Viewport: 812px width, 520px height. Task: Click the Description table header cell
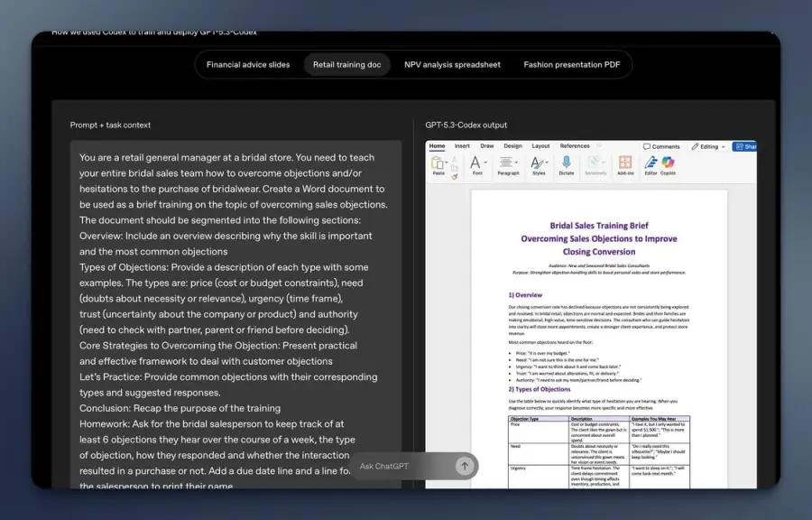599,419
